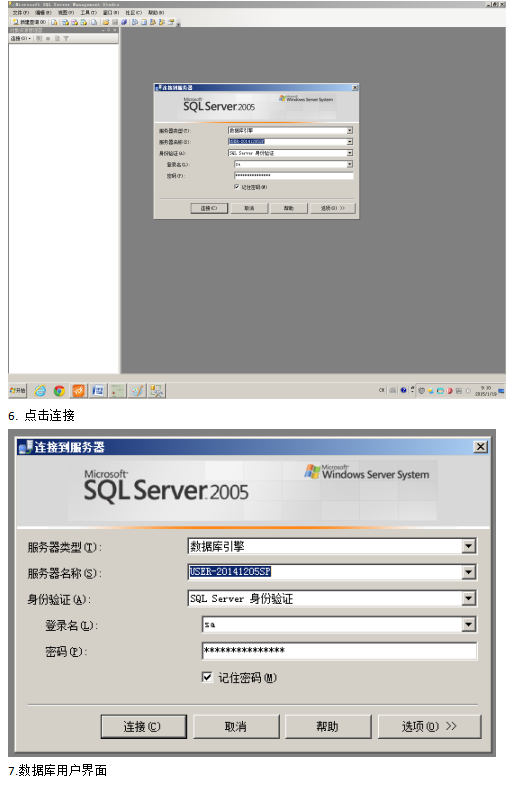Open Authentication dropdown in the enlarged dialog
Image resolution: width=515 pixels, height=786 pixels.
[x=468, y=598]
